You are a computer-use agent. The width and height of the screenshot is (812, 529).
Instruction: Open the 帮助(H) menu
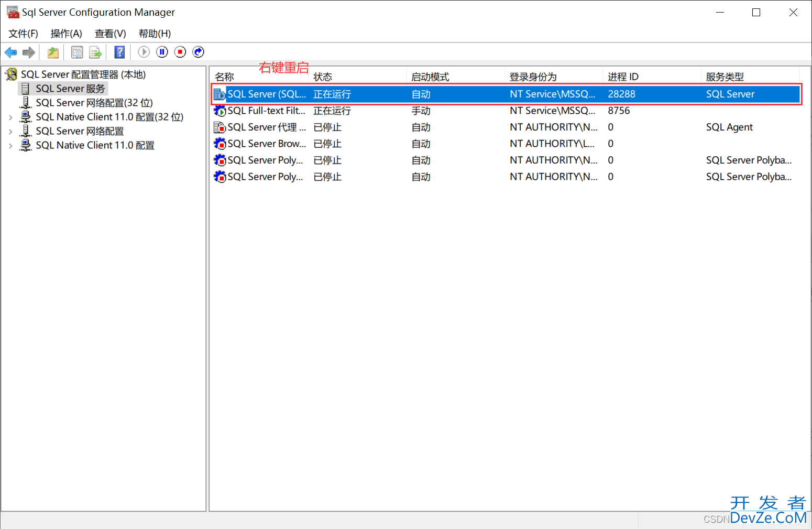[x=155, y=34]
